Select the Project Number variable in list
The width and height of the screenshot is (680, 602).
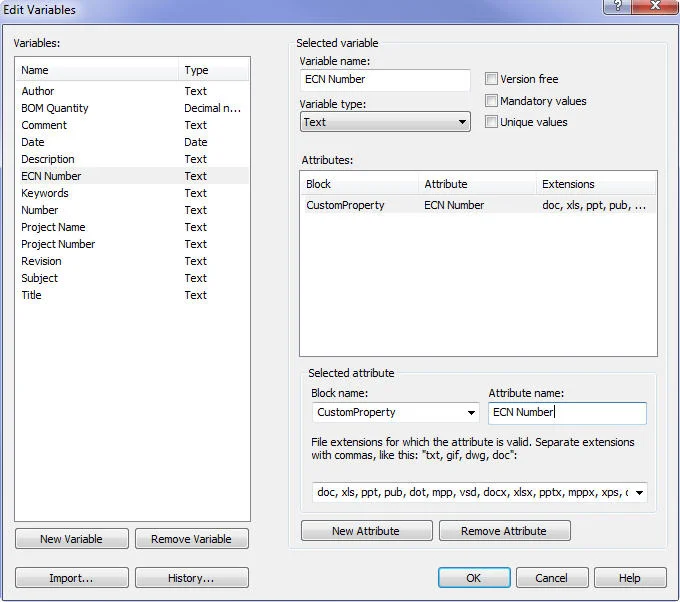58,244
